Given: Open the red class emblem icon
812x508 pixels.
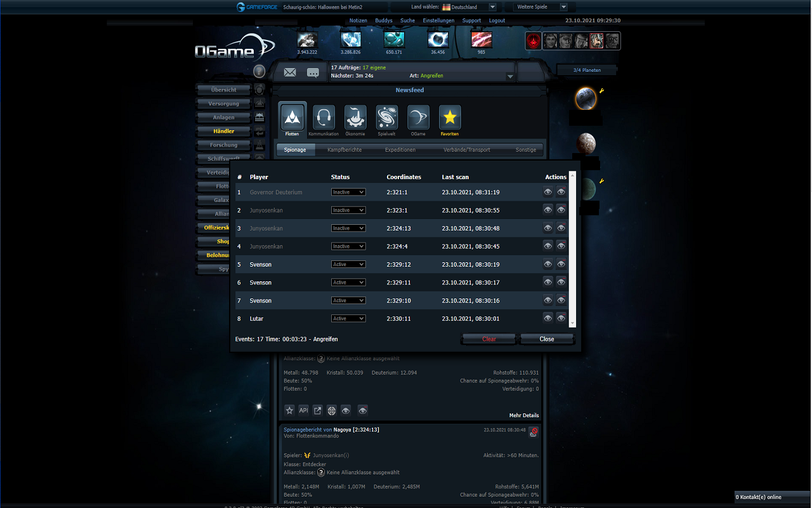Looking at the screenshot, I should pyautogui.click(x=534, y=41).
